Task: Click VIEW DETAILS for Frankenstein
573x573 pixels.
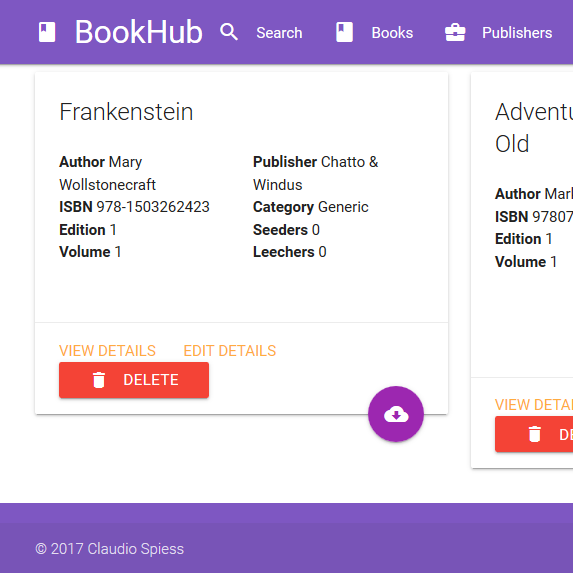Action: pyautogui.click(x=107, y=351)
